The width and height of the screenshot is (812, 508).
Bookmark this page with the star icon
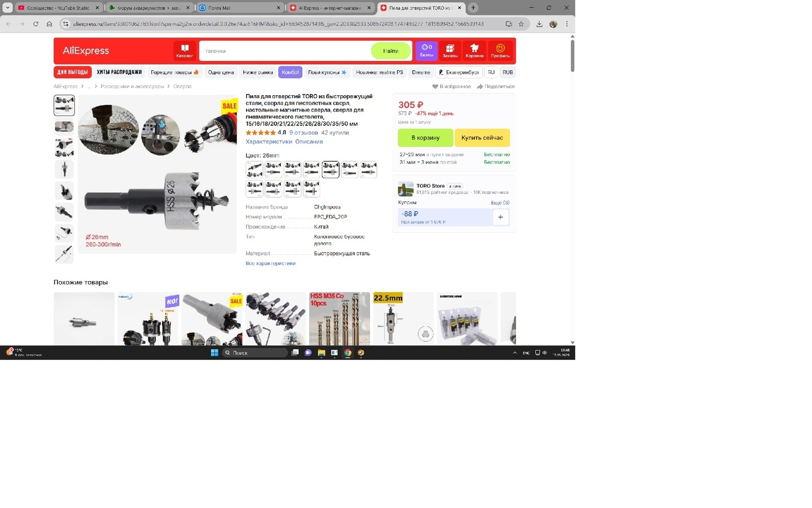[521, 24]
